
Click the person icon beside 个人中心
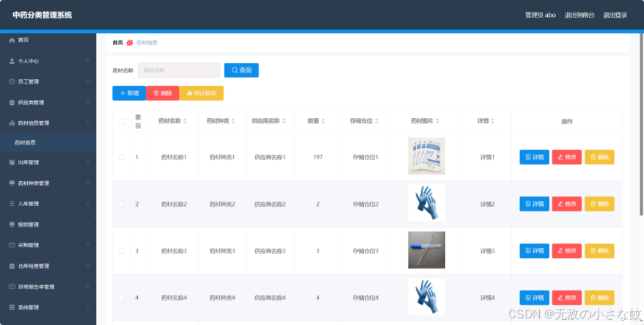tap(12, 61)
